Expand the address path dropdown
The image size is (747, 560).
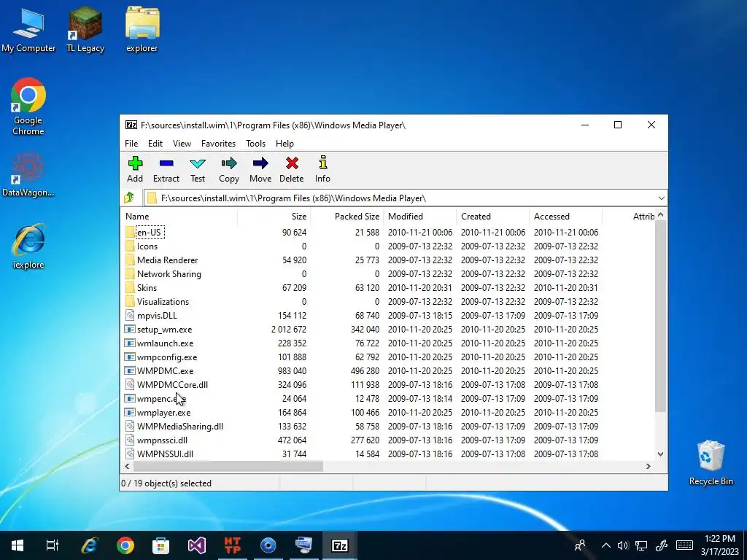(661, 198)
